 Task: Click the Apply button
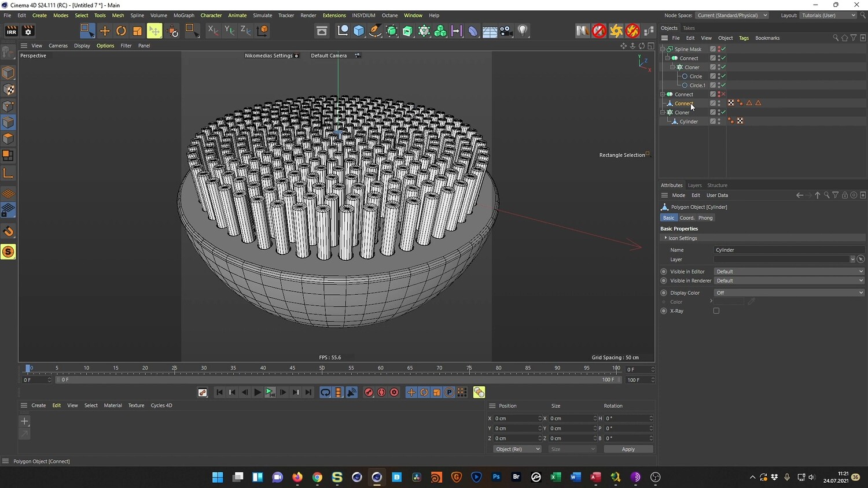[628, 449]
